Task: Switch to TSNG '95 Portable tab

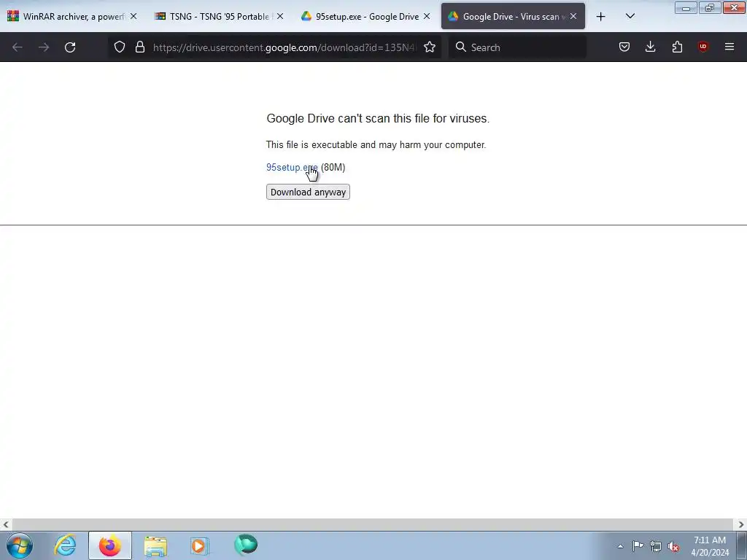Action: coord(219,16)
